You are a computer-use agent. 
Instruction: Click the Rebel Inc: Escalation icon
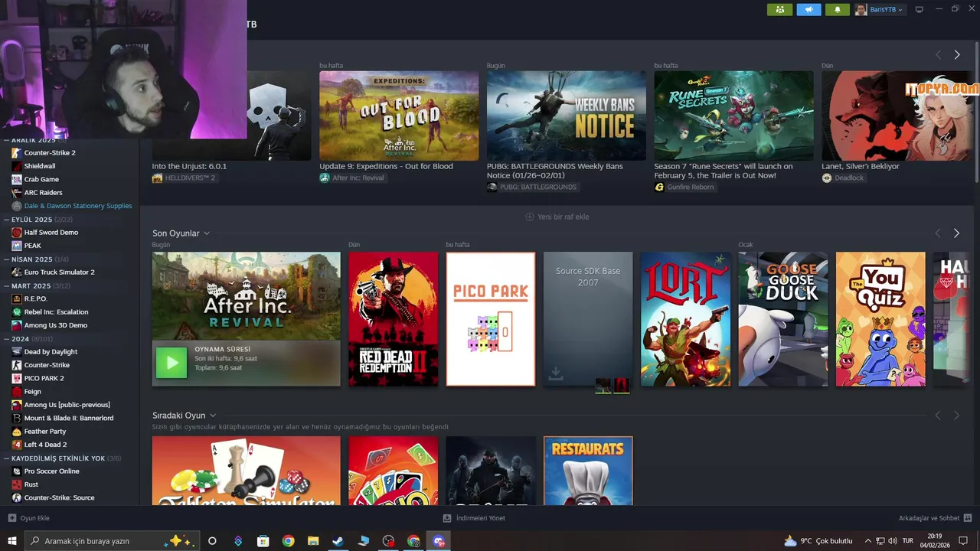pyautogui.click(x=17, y=312)
